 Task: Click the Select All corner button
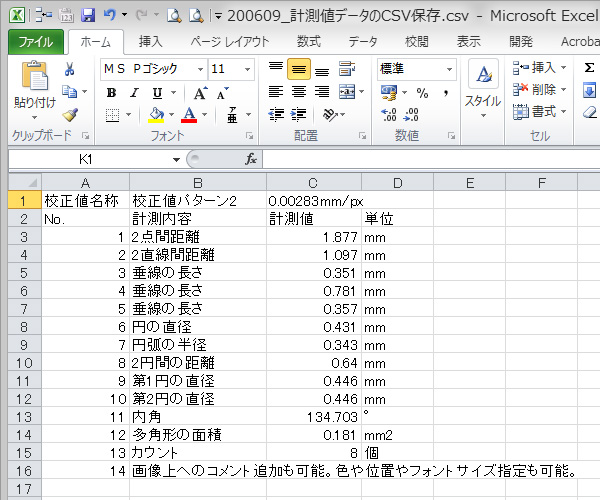tap(25, 182)
